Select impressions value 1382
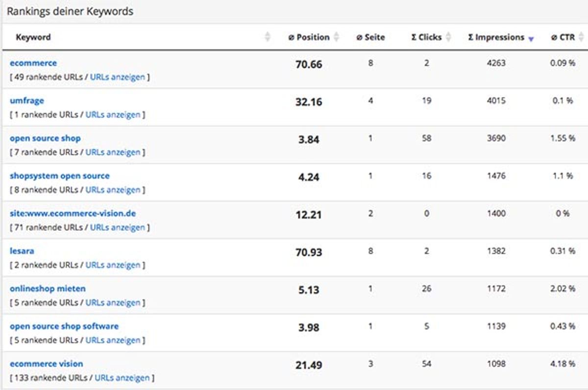This screenshot has height=390, width=588. tap(496, 251)
